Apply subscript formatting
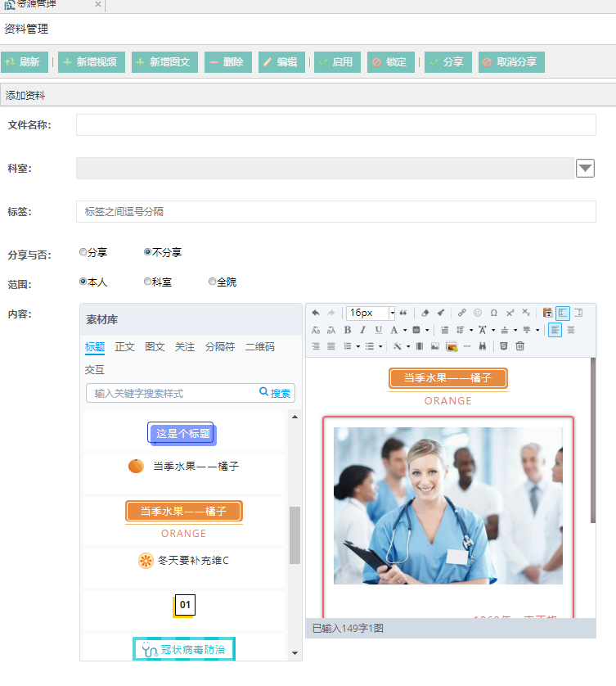This screenshot has height=686, width=616. coord(526,313)
